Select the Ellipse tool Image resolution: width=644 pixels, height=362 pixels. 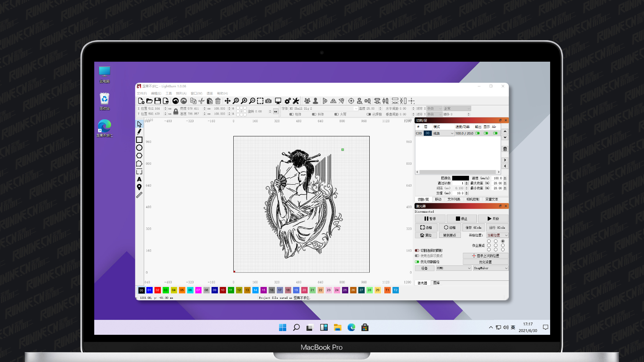[x=139, y=147]
